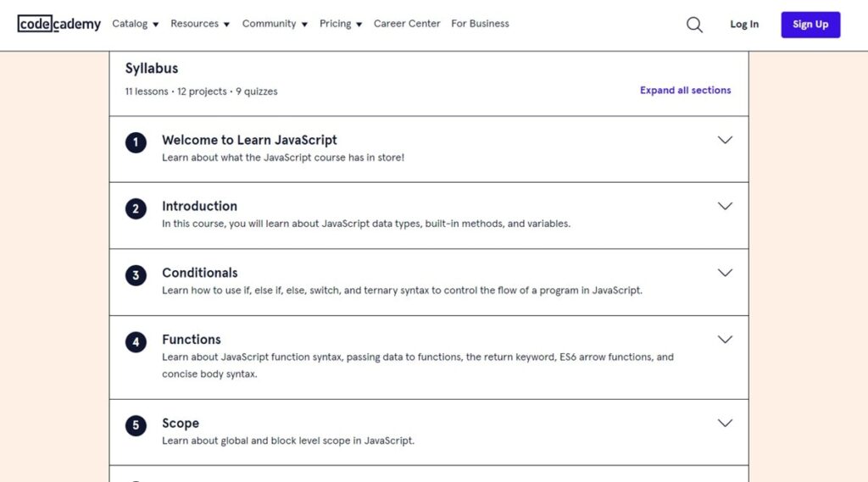The width and height of the screenshot is (868, 482).
Task: Click the number 3 circle badge
Action: [136, 275]
